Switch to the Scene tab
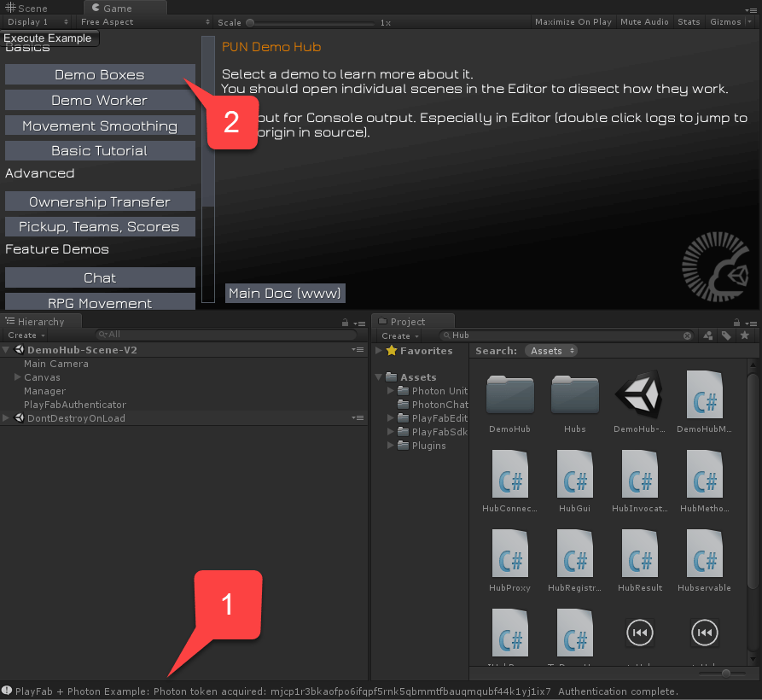The width and height of the screenshot is (762, 700). click(26, 8)
